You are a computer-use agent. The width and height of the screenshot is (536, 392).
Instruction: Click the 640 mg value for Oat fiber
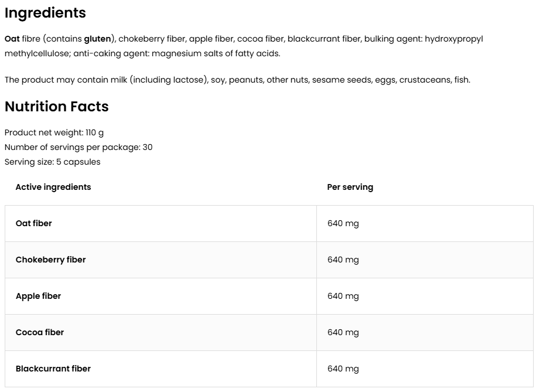coord(343,223)
